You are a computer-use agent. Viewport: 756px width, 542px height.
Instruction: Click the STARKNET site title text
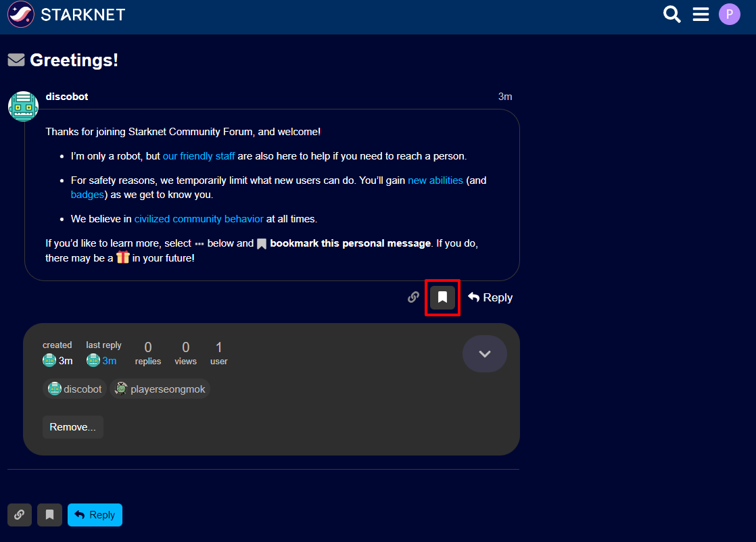pyautogui.click(x=83, y=15)
